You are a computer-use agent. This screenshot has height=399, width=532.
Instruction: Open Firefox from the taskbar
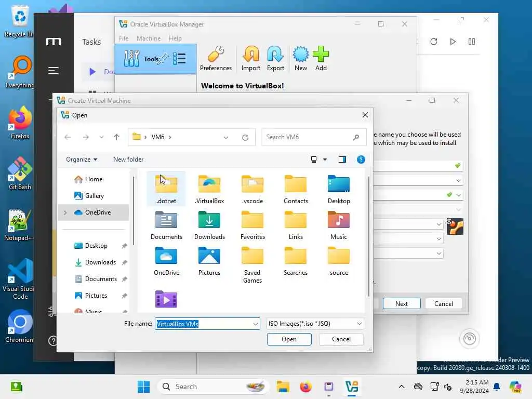pos(305,387)
